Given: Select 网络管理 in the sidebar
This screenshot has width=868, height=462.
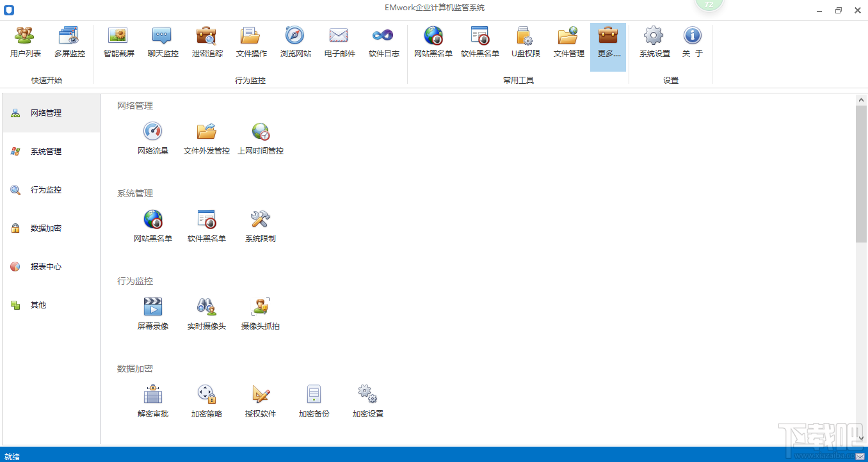Looking at the screenshot, I should (46, 113).
